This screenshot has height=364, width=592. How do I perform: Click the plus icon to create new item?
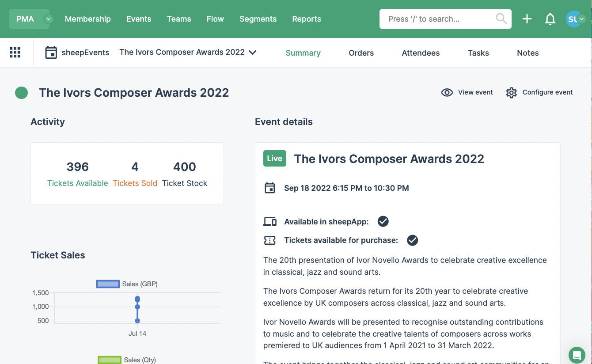(527, 19)
